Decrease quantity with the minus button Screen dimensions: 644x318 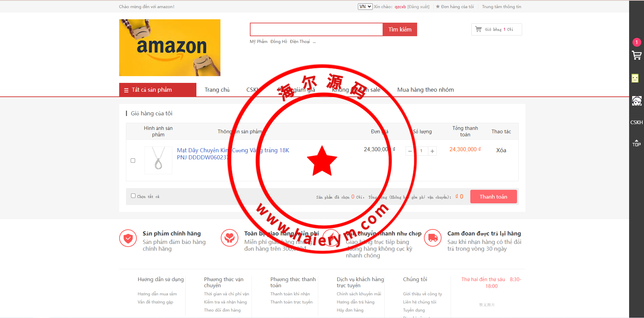pos(410,151)
